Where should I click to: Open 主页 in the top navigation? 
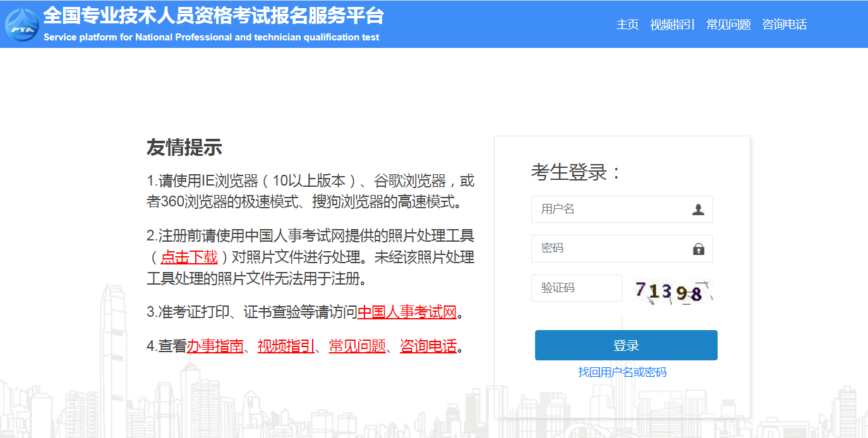[627, 25]
